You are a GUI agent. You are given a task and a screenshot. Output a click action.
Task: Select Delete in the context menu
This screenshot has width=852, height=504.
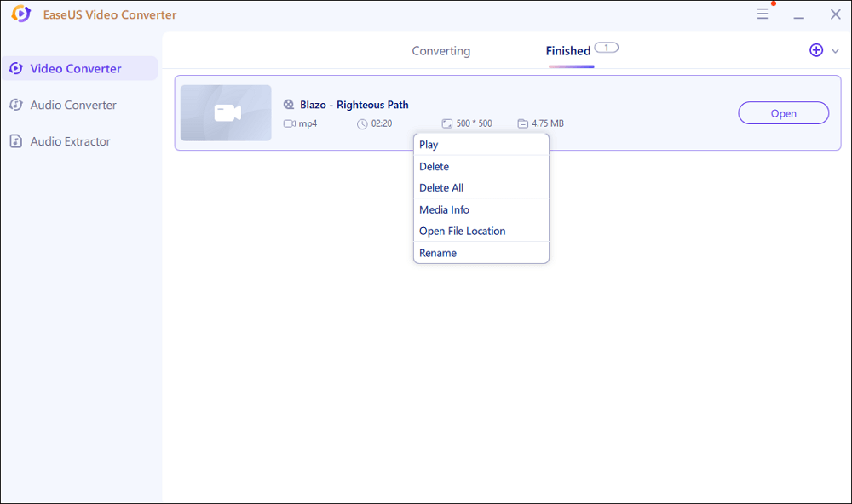click(434, 167)
